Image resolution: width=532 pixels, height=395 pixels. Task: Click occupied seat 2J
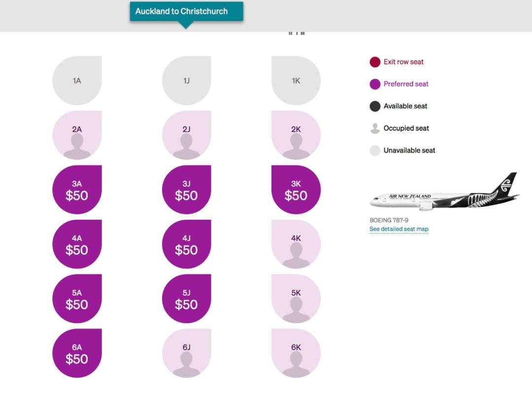coord(187,135)
